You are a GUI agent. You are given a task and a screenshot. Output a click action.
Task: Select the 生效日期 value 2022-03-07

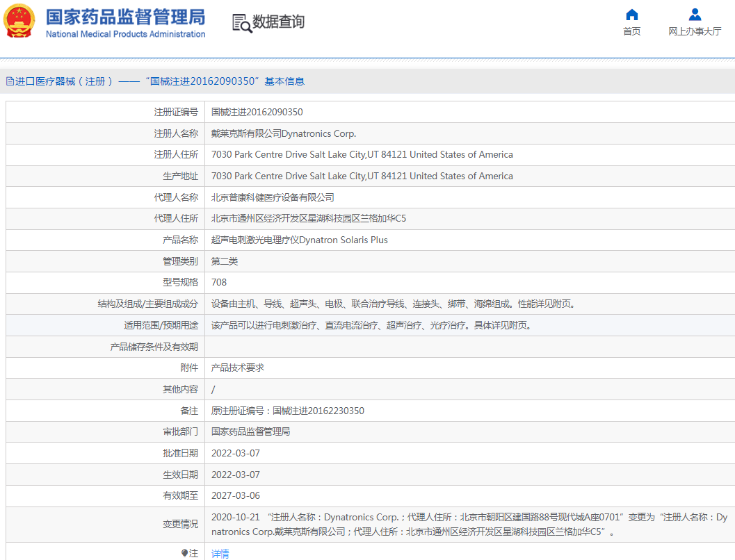click(236, 475)
